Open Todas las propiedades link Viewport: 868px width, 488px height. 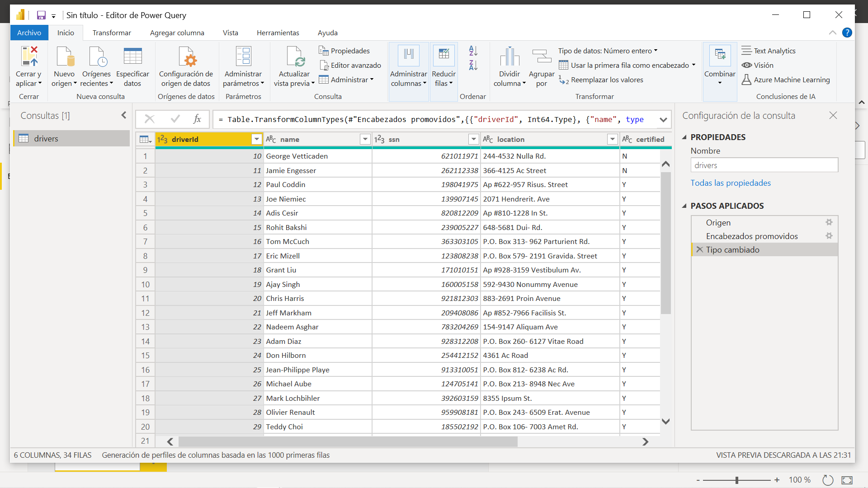pyautogui.click(x=731, y=183)
